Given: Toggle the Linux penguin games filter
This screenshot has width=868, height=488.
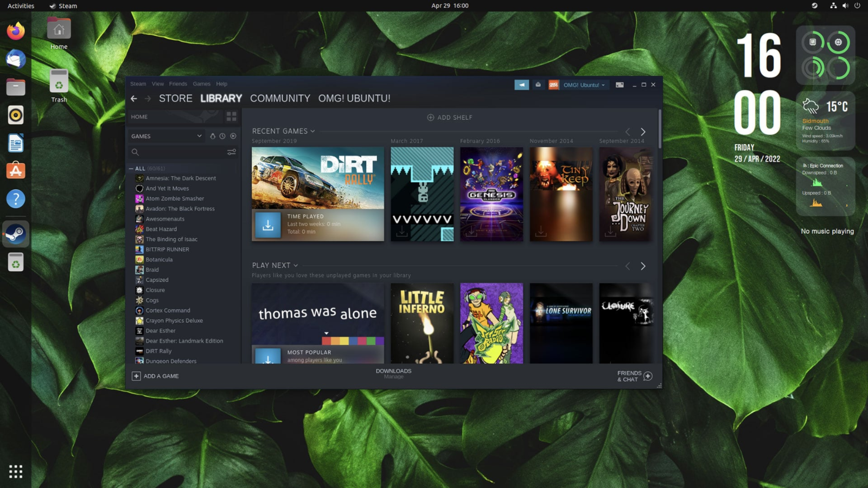Looking at the screenshot, I should pyautogui.click(x=213, y=136).
